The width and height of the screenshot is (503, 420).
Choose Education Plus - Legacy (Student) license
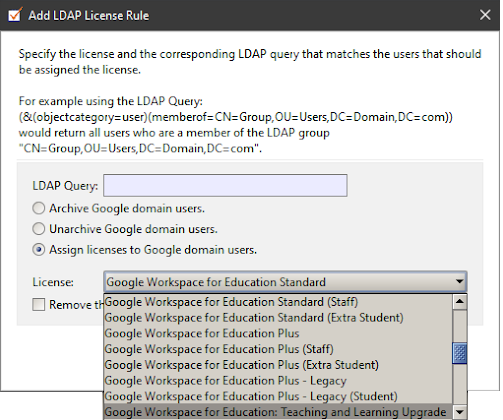[x=278, y=396]
